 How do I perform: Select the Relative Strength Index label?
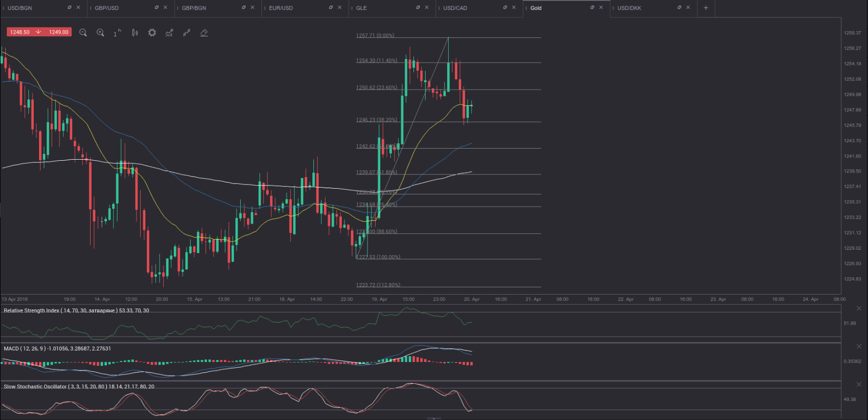pos(32,310)
